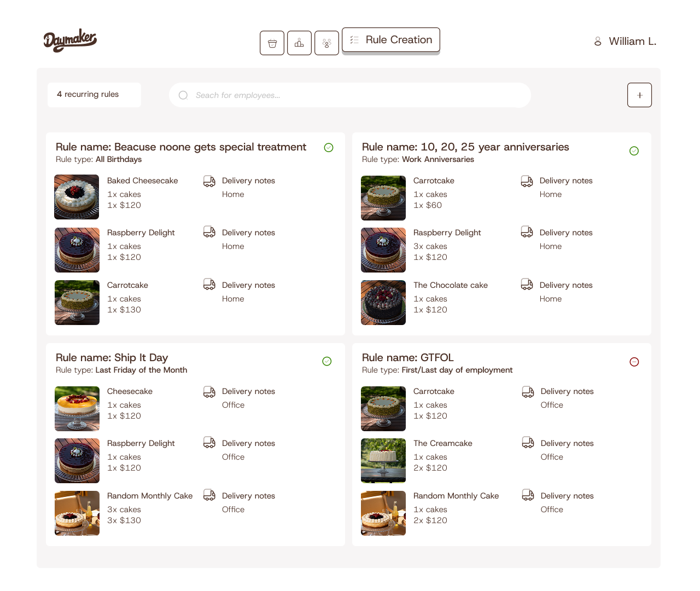
Task: Open the podium ranking icon tab
Action: pos(299,43)
